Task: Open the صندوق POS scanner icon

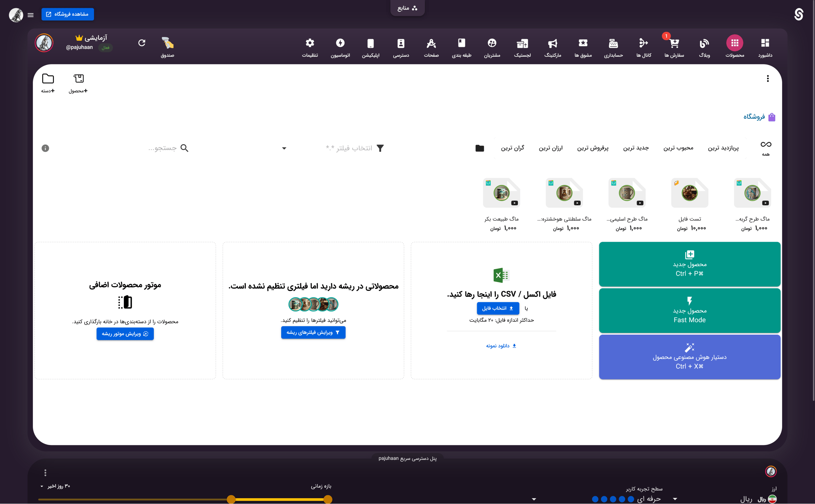Action: [167, 47]
